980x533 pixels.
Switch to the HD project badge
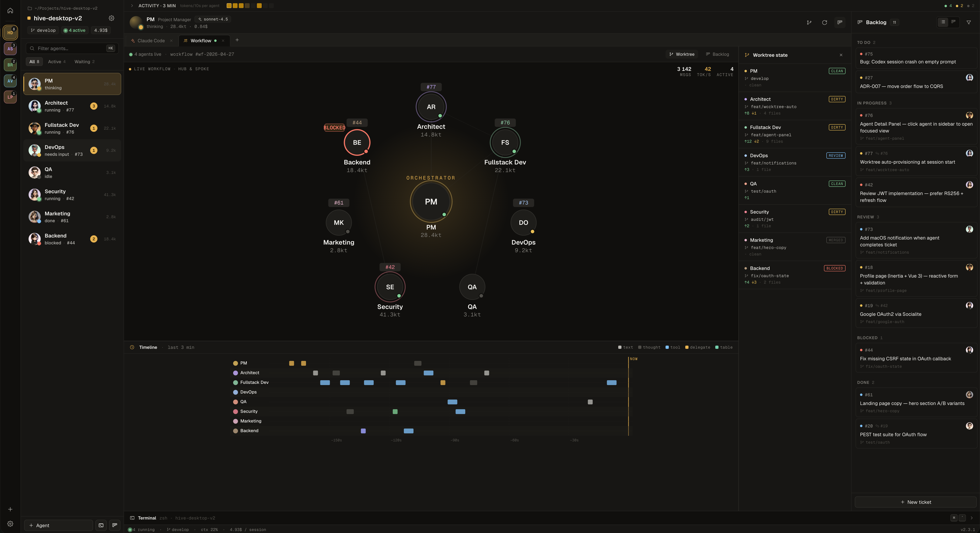[x=10, y=32]
